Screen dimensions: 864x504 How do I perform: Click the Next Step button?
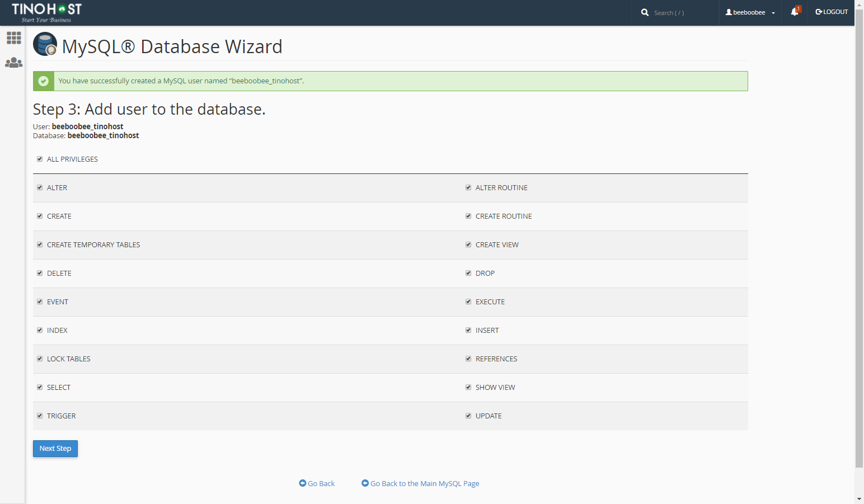click(x=55, y=449)
